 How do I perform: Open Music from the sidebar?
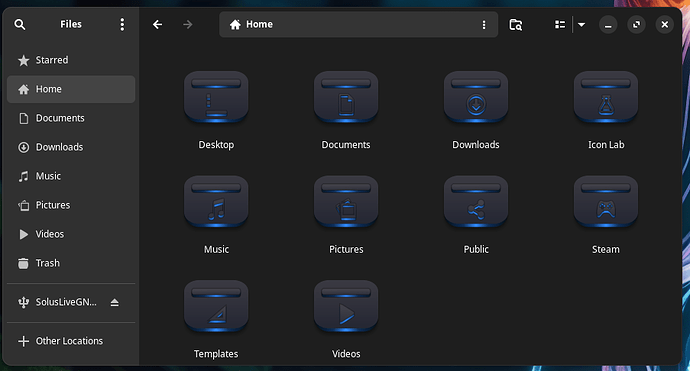click(71, 176)
